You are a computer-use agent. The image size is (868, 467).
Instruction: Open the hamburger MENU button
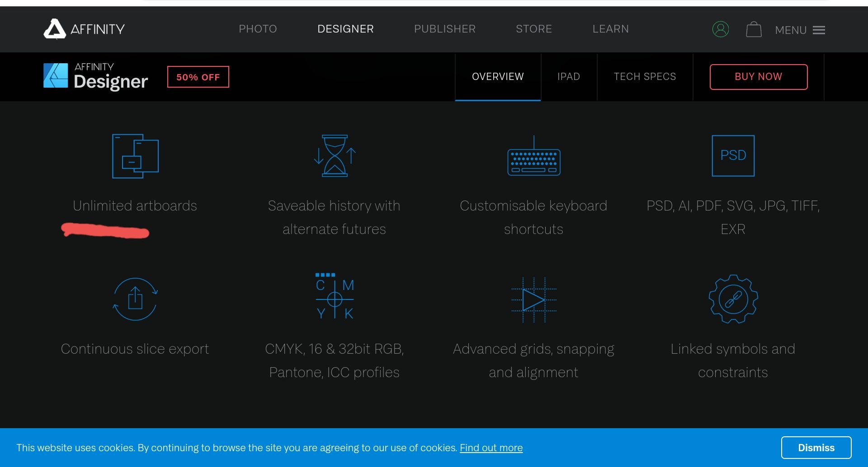tap(800, 30)
